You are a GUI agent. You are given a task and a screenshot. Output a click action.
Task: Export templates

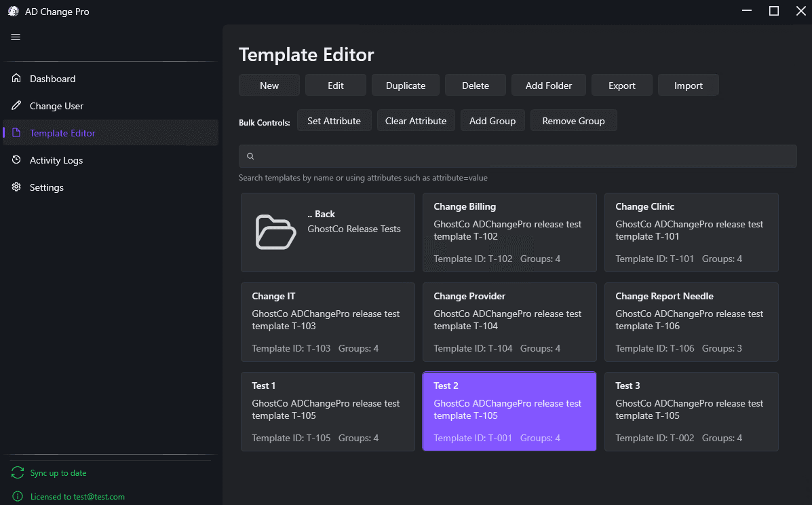(x=621, y=86)
